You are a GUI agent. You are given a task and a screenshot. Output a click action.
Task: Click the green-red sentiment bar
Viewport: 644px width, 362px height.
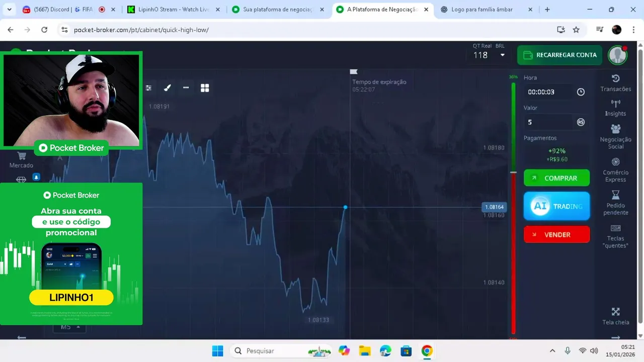(513, 208)
